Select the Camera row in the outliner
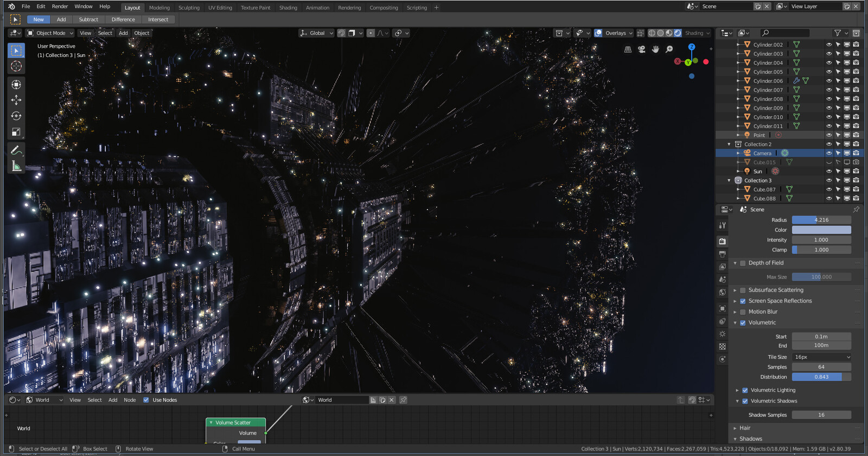The image size is (868, 456). (x=789, y=154)
